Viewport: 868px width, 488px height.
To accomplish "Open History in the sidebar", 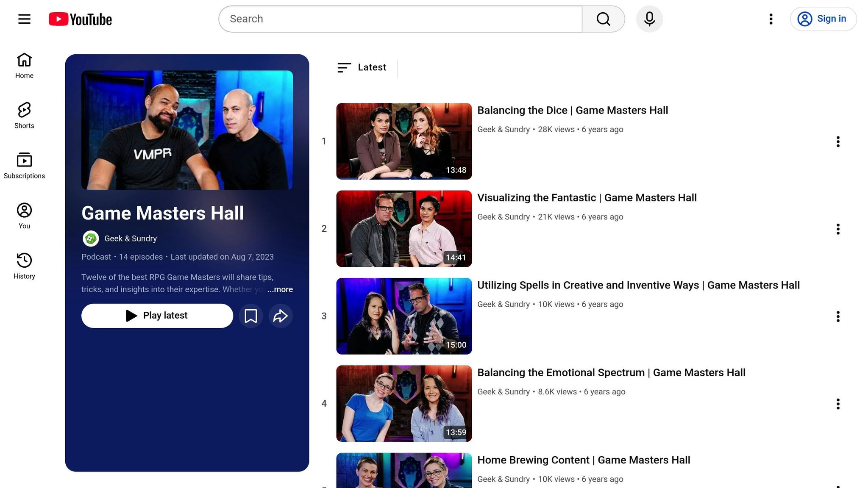I will (24, 266).
